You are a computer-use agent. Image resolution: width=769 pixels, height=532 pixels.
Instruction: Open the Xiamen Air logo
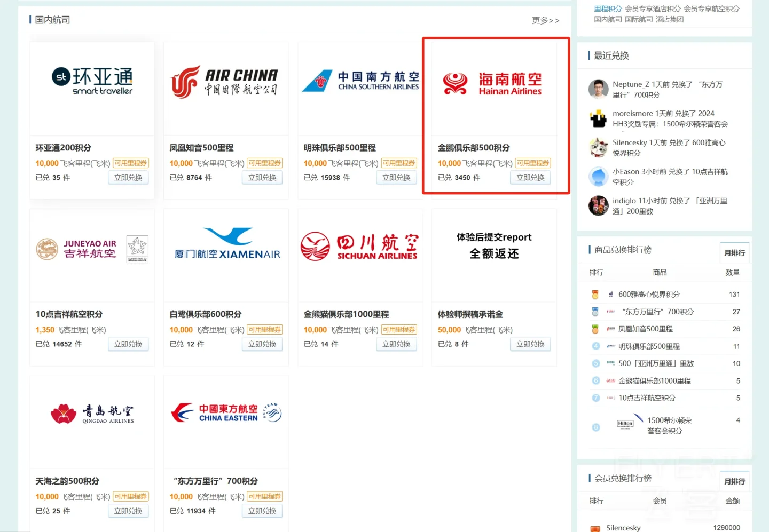coord(227,244)
